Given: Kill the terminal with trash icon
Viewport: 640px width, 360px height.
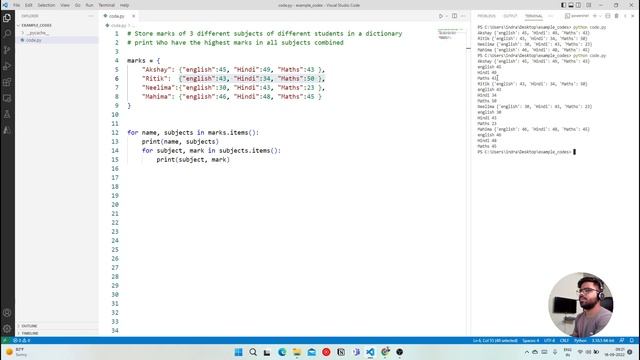Looking at the screenshot, I should coord(616,16).
